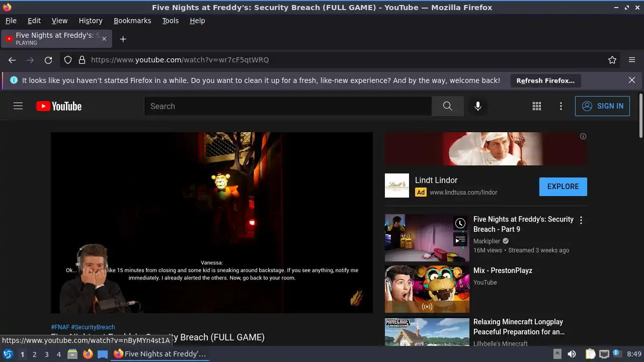Click the 8:49 taskbar clock
Viewport: 644px width, 362px height.
634,354
